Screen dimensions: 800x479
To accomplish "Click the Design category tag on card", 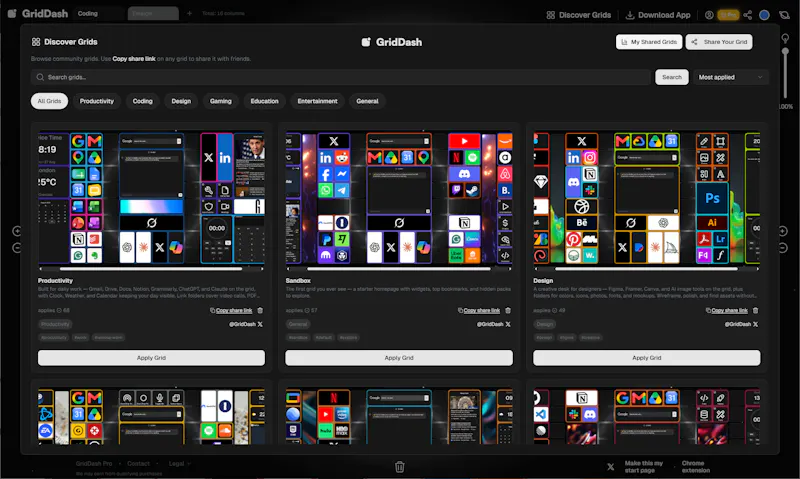I will pyautogui.click(x=544, y=324).
